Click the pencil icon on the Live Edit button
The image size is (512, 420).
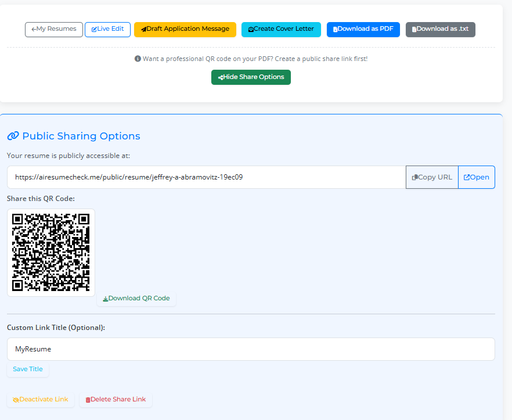tap(93, 29)
